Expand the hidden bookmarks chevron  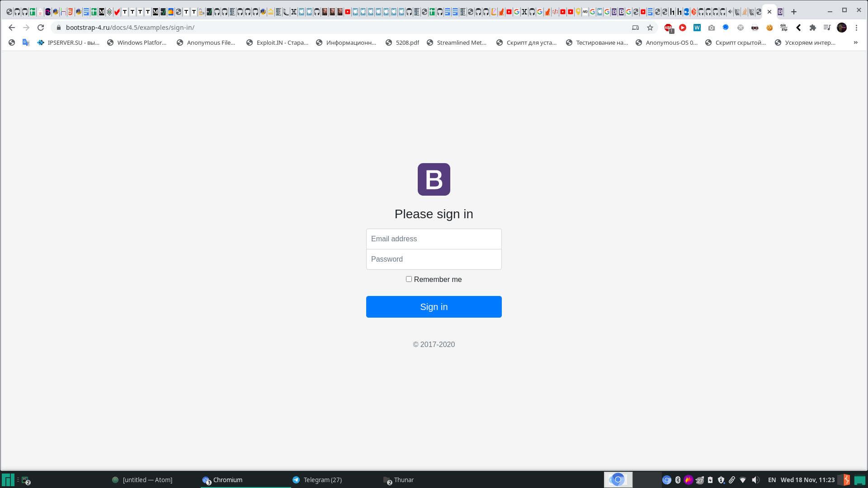(856, 42)
